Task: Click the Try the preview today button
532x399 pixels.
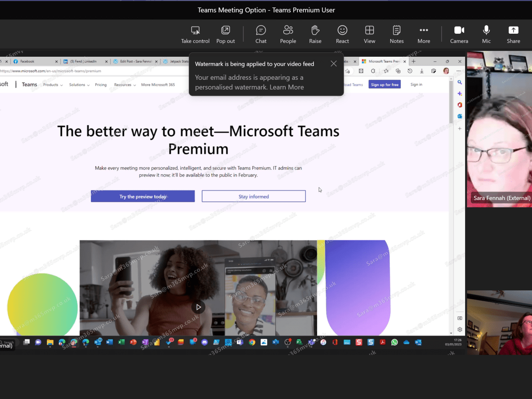Action: (x=143, y=196)
